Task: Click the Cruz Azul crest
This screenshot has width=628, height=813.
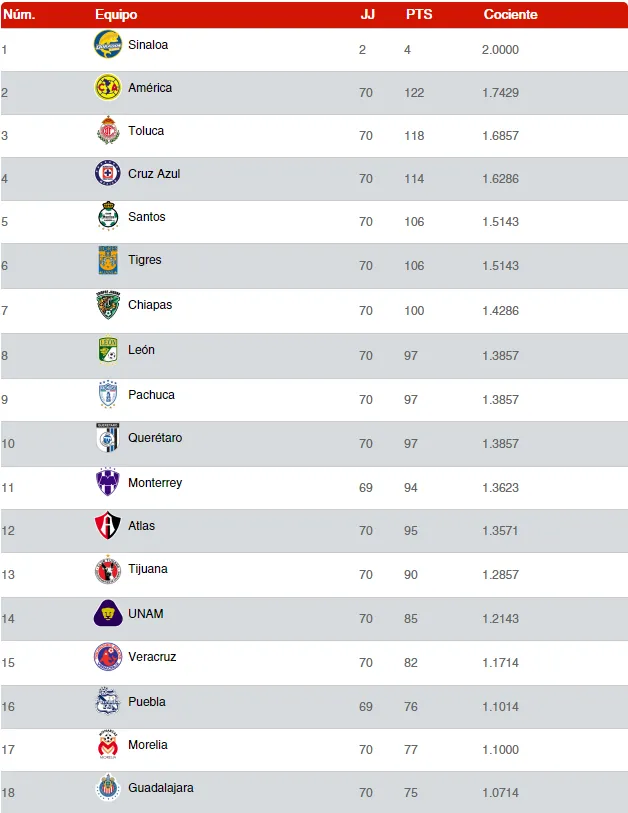Action: point(108,174)
